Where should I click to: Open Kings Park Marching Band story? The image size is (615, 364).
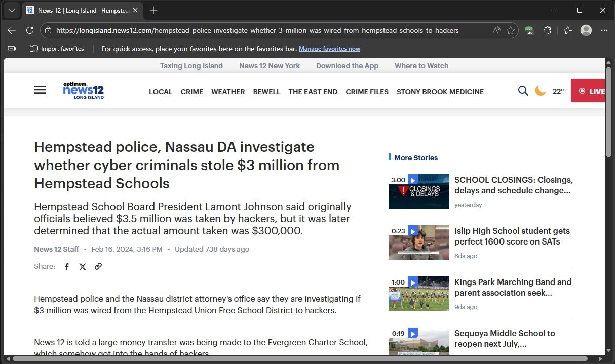point(513,288)
